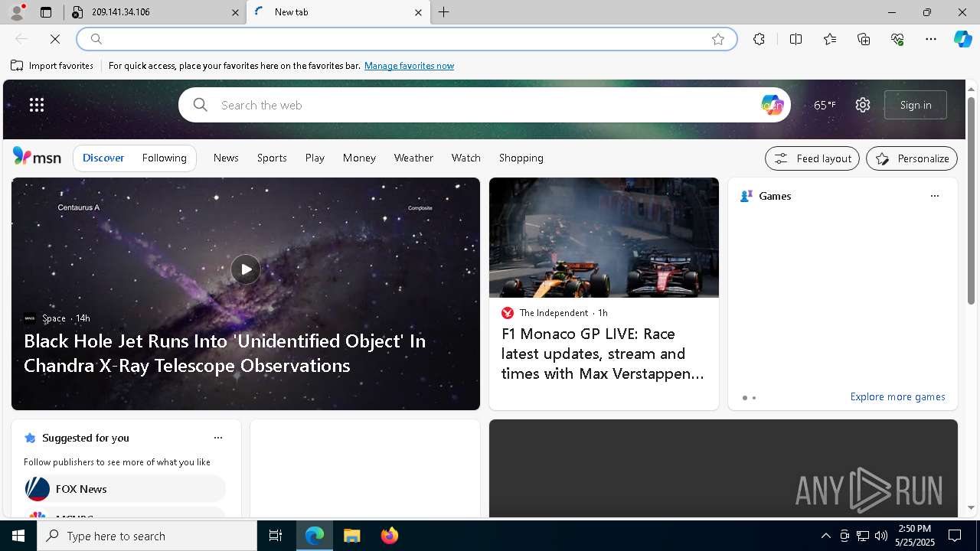Open the Play section
This screenshot has width=980, height=551.
315,158
